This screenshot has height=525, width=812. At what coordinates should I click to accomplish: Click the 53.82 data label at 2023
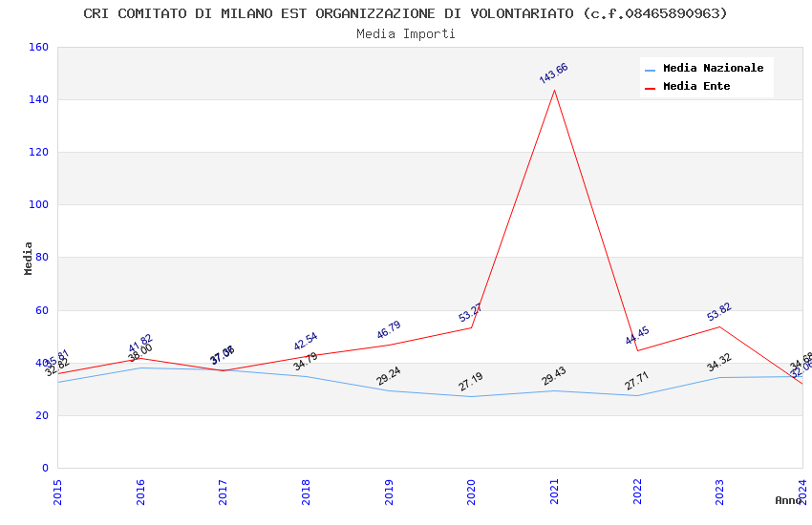[719, 311]
